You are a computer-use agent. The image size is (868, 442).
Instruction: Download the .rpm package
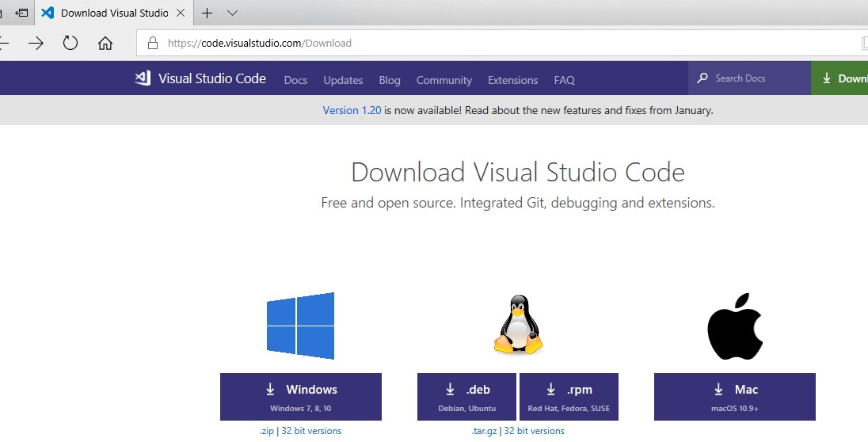pos(569,397)
